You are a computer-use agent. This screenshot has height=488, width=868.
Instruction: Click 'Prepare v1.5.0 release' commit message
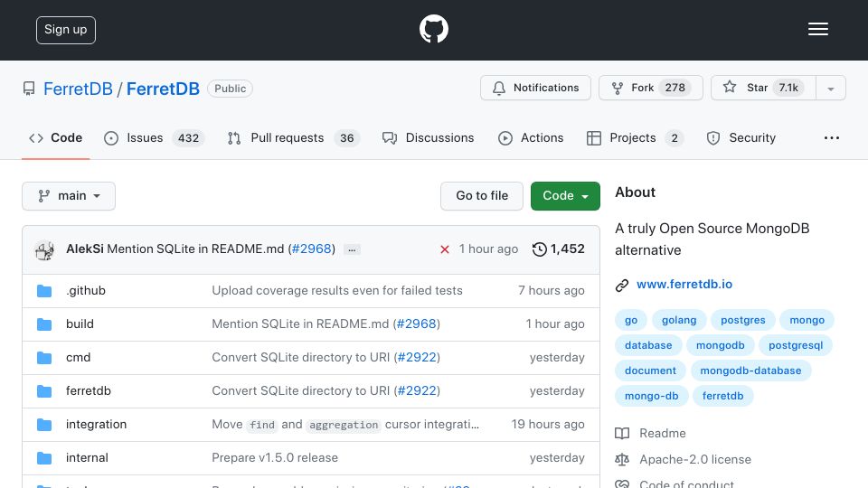point(275,457)
